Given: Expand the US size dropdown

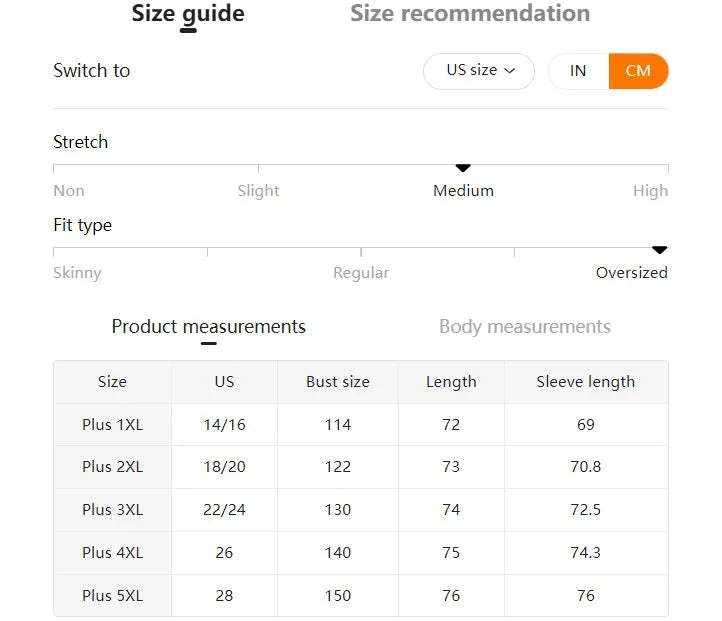Looking at the screenshot, I should pyautogui.click(x=479, y=71).
